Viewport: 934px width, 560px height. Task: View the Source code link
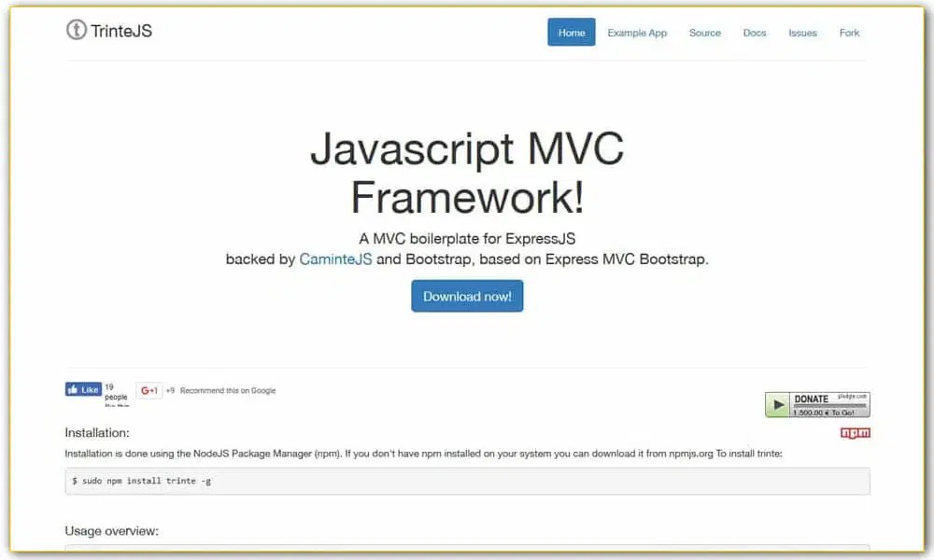tap(705, 33)
